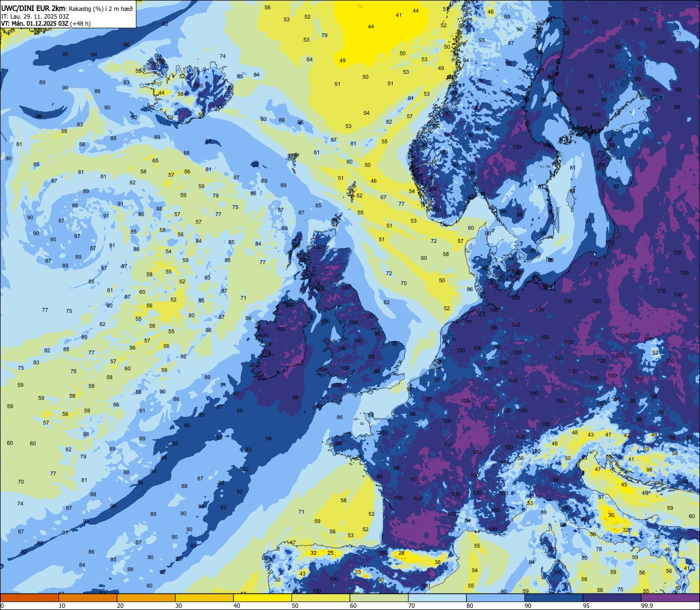Screen dimensions: 700x610
Task: Click the '38' humidity value in northeast Spain
Action: 437,562
